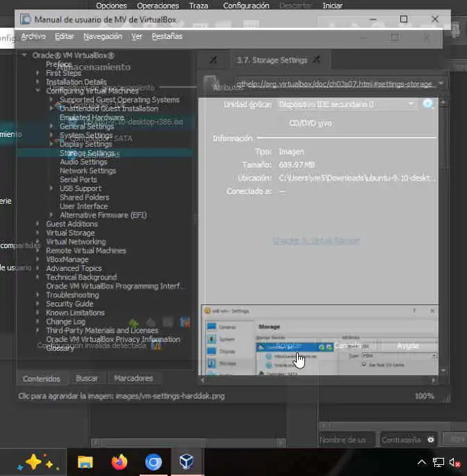Open Operaciones menu in the background window
Screen dimensions: 467x476
[158, 6]
